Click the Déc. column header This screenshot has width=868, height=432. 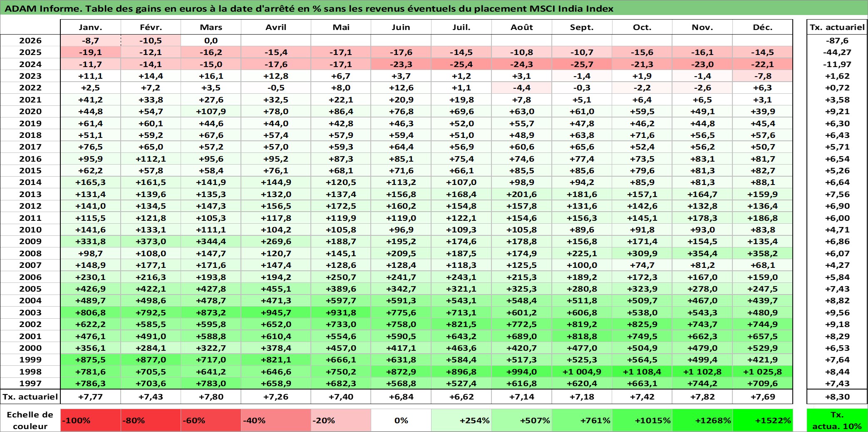(763, 27)
